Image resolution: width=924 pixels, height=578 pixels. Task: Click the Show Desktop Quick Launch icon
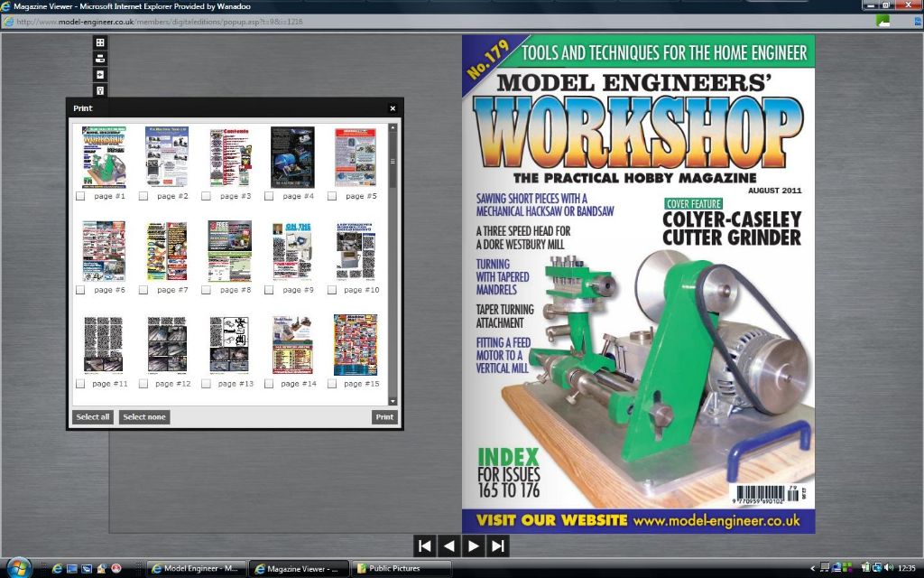[x=72, y=569]
